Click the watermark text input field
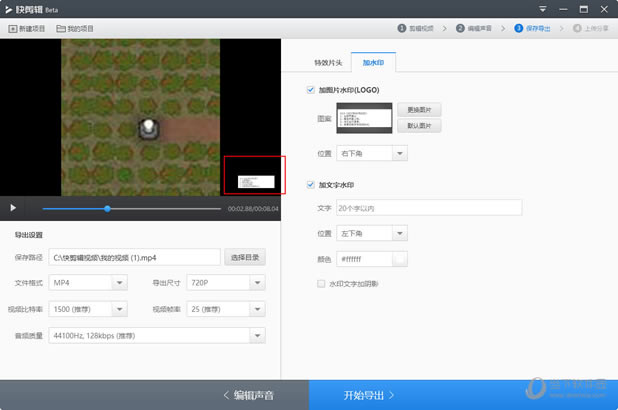618x410 pixels. [x=429, y=208]
